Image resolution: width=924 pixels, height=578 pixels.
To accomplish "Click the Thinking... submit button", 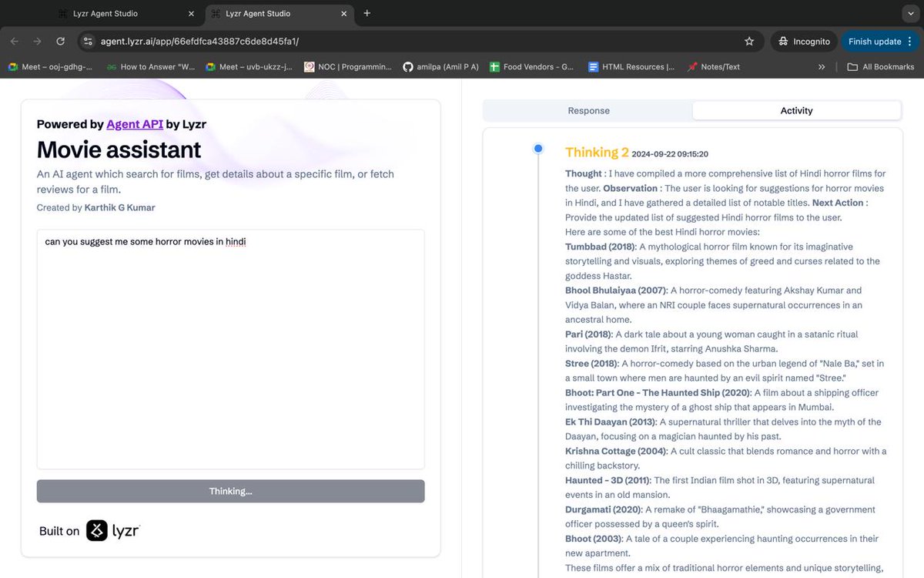I will tap(230, 491).
